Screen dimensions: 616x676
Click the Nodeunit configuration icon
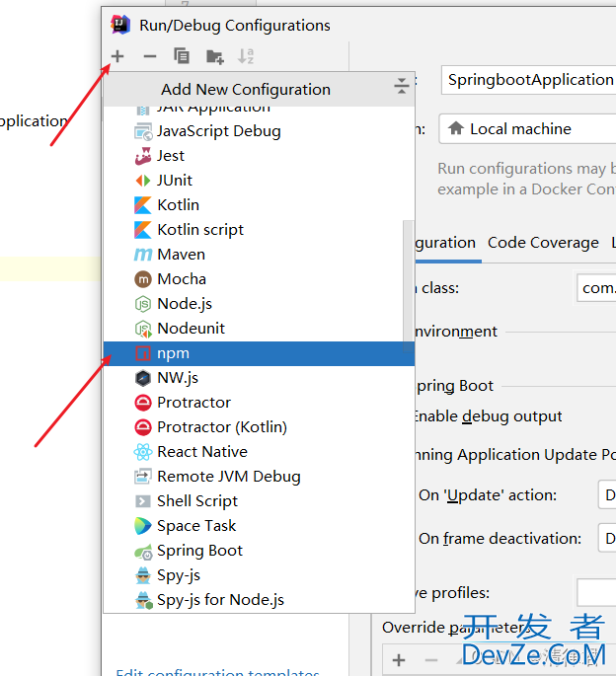coord(143,329)
